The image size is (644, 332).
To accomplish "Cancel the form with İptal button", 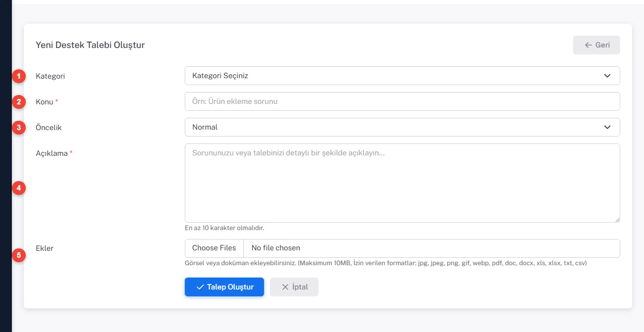I will pyautogui.click(x=294, y=287).
